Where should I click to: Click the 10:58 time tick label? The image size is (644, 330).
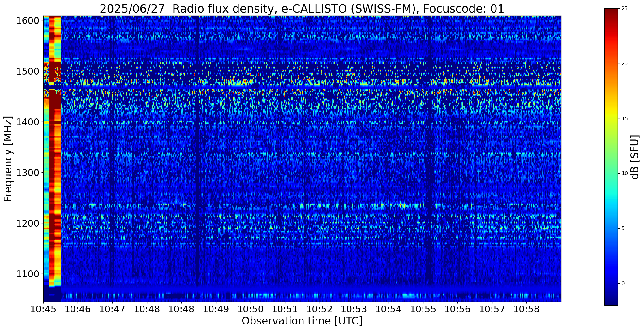(526, 309)
